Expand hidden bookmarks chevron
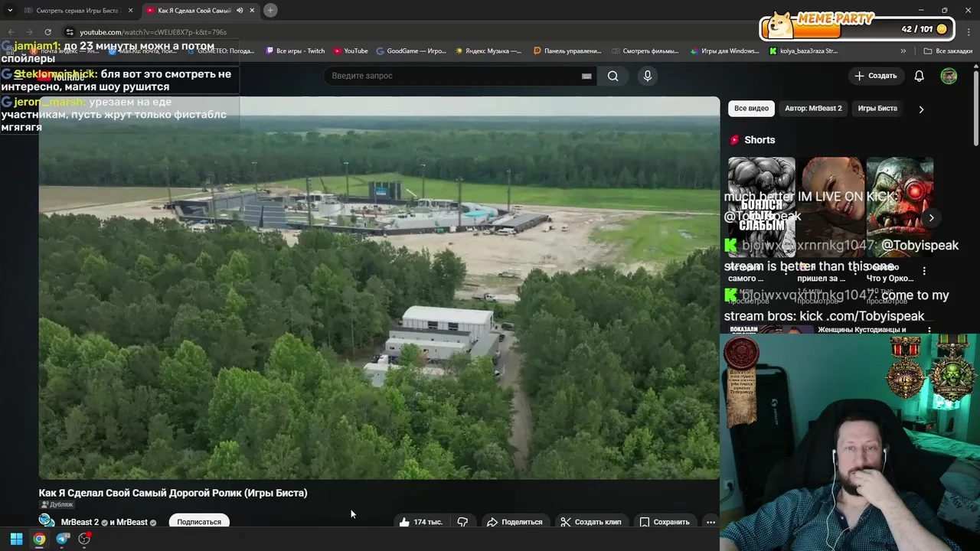Viewport: 980px width, 551px height. [x=903, y=51]
